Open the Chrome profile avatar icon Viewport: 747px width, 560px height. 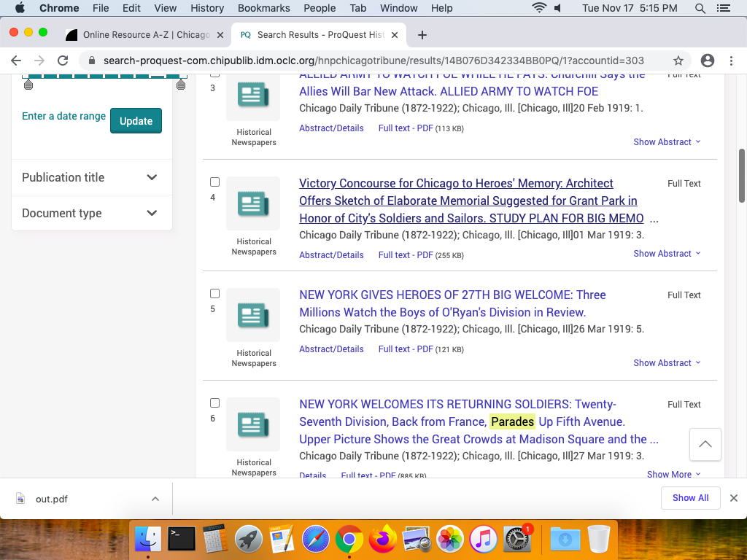click(x=707, y=61)
